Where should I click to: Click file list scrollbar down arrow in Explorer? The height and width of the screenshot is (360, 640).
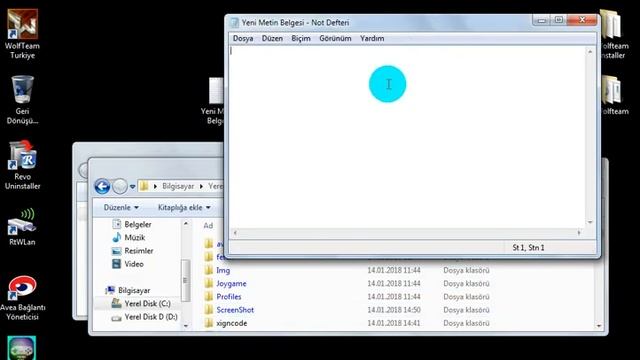pos(599,325)
